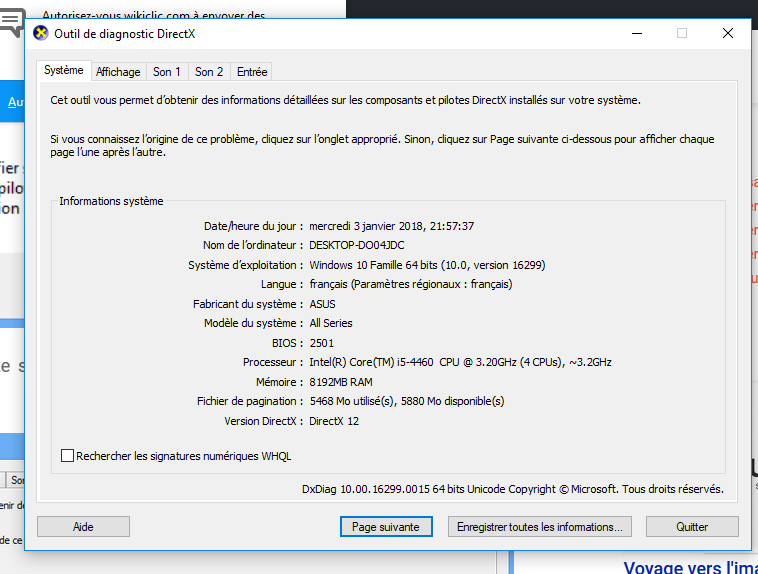Select the Entrée tab

[252, 72]
